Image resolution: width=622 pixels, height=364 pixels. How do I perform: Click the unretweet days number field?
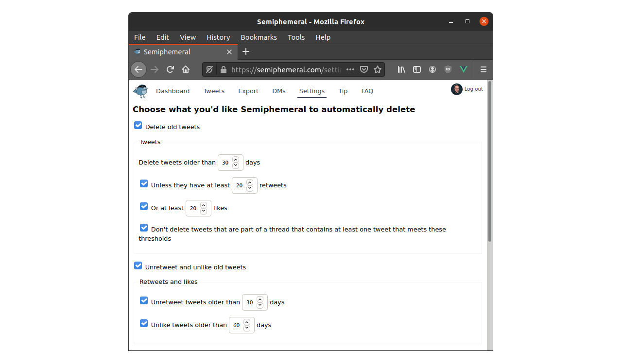click(x=255, y=302)
